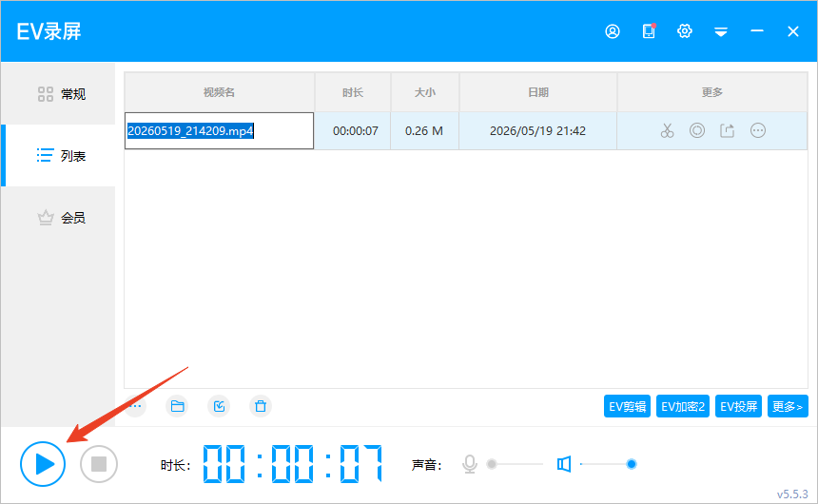Screen dimensions: 818x504
Task: Click the 更多 column header
Action: (712, 92)
